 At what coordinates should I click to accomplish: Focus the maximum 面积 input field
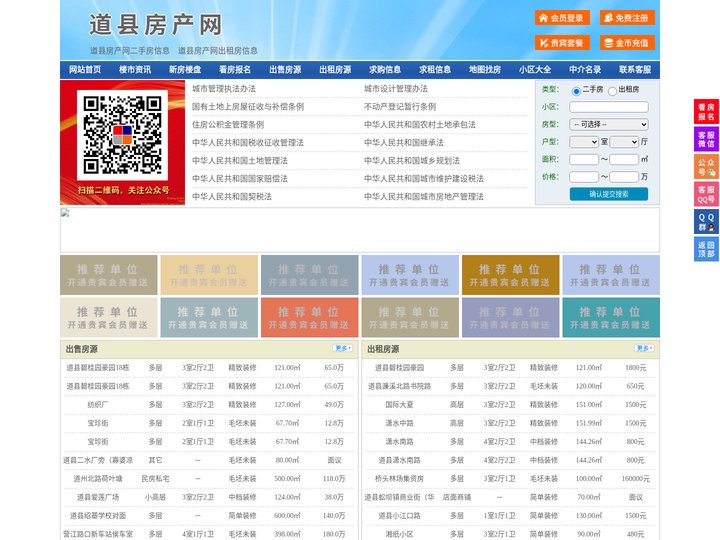(624, 159)
